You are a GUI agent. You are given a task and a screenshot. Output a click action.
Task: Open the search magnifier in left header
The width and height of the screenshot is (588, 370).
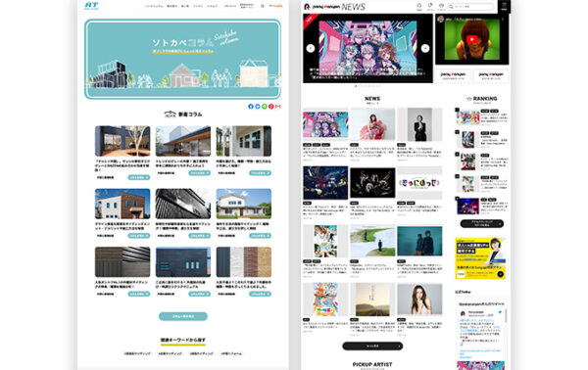coord(262,6)
